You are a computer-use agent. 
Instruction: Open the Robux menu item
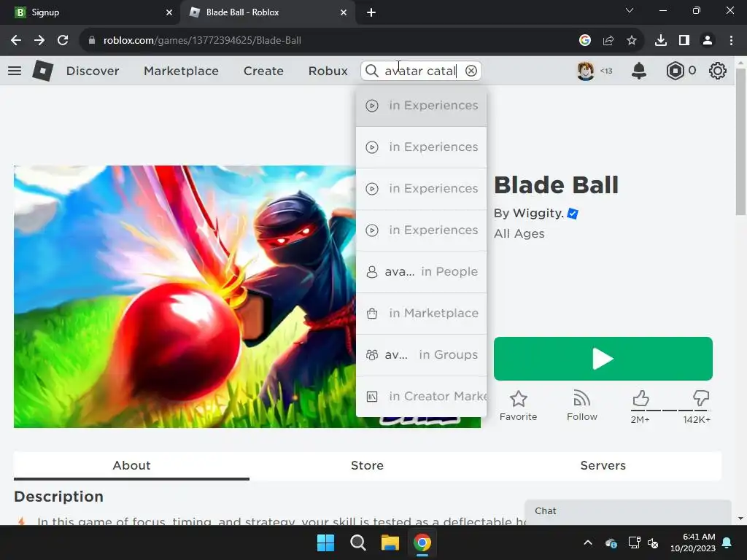point(328,71)
